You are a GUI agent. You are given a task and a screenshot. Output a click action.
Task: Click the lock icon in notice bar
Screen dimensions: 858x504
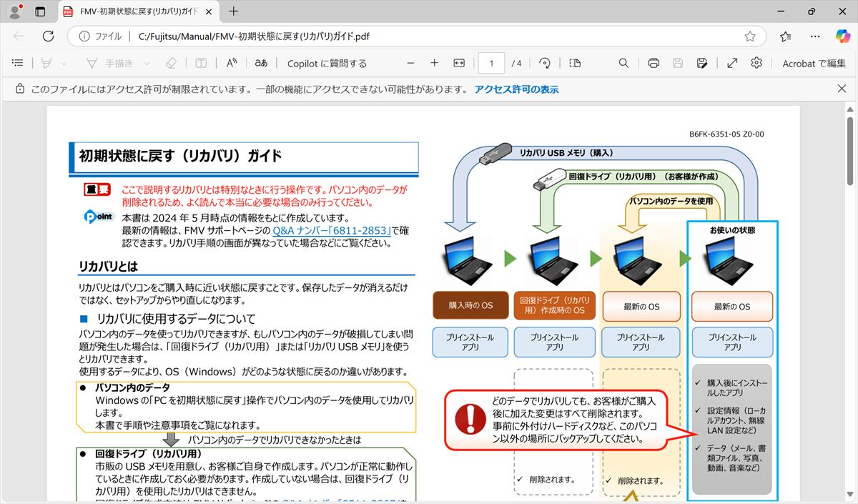[19, 89]
